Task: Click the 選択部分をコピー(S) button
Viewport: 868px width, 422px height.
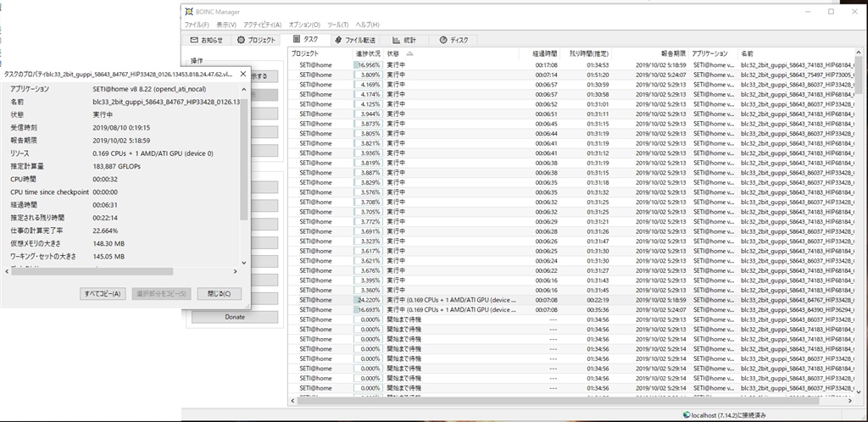Action: pyautogui.click(x=161, y=293)
